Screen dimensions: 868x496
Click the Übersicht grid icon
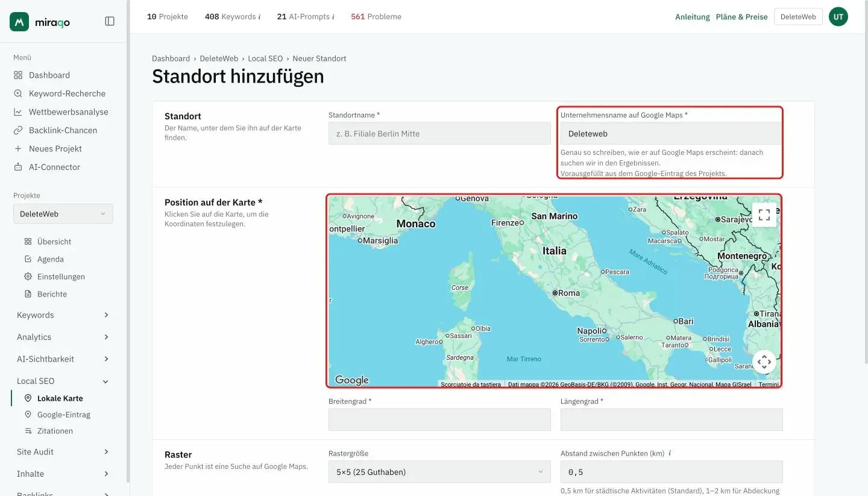coord(28,242)
